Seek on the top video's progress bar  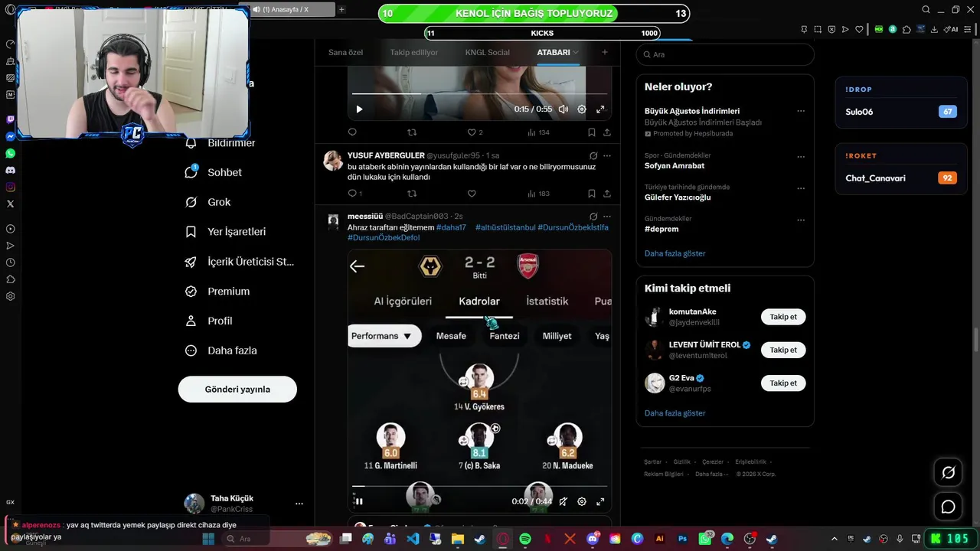[x=479, y=94]
